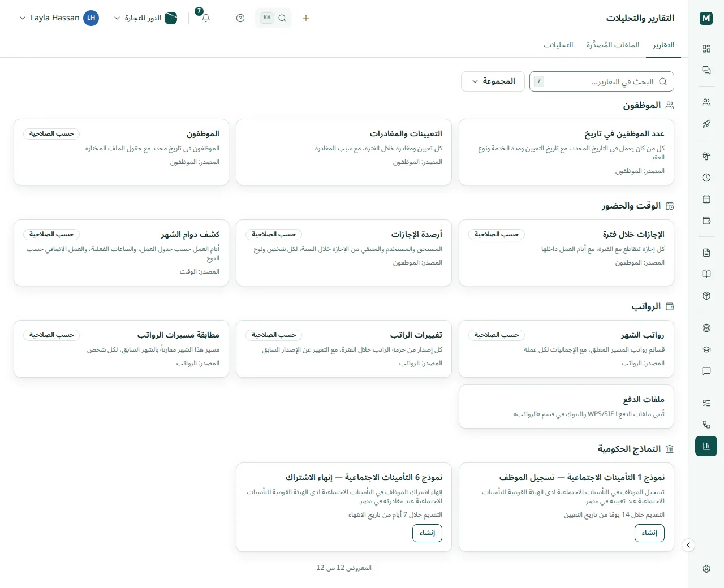Open the notifications bell icon
Screen dimensions: 724x588
[x=206, y=18]
